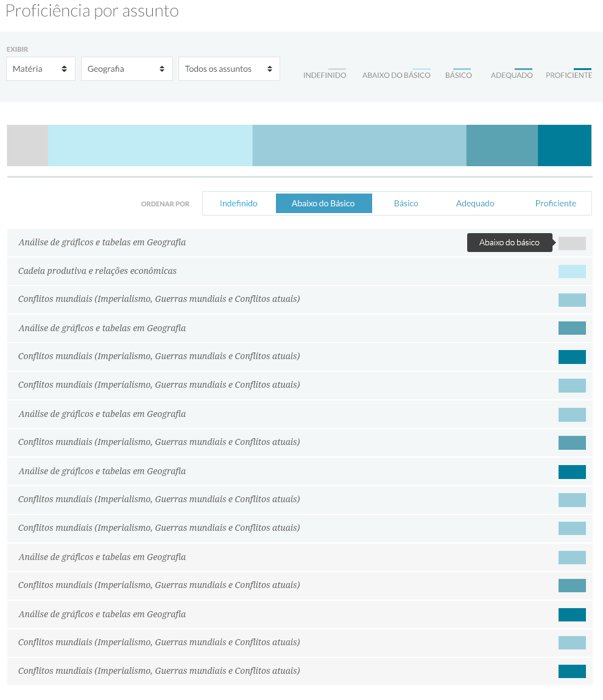Click the INDEFINIDO legend label
Viewport: 603px width, 700px height.
click(325, 75)
